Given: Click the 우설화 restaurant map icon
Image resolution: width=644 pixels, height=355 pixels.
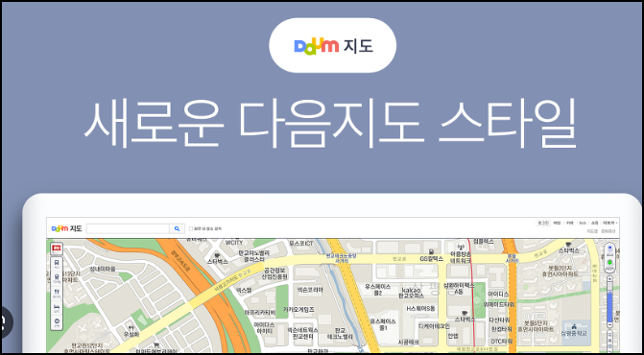Looking at the screenshot, I should (x=131, y=328).
